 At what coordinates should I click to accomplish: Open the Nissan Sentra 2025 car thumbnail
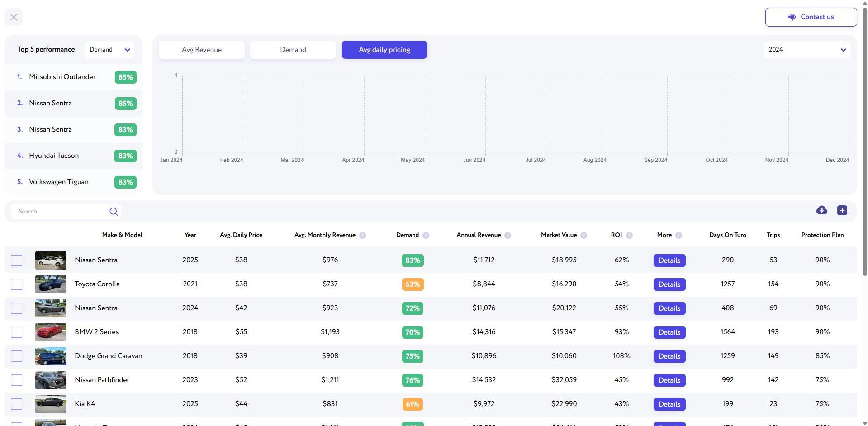click(x=51, y=260)
